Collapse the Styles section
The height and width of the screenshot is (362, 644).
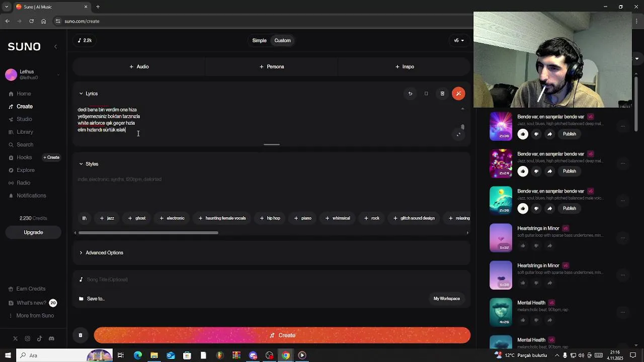click(89, 164)
